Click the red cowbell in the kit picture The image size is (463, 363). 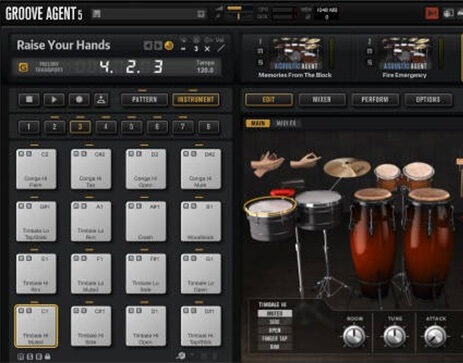282,192
